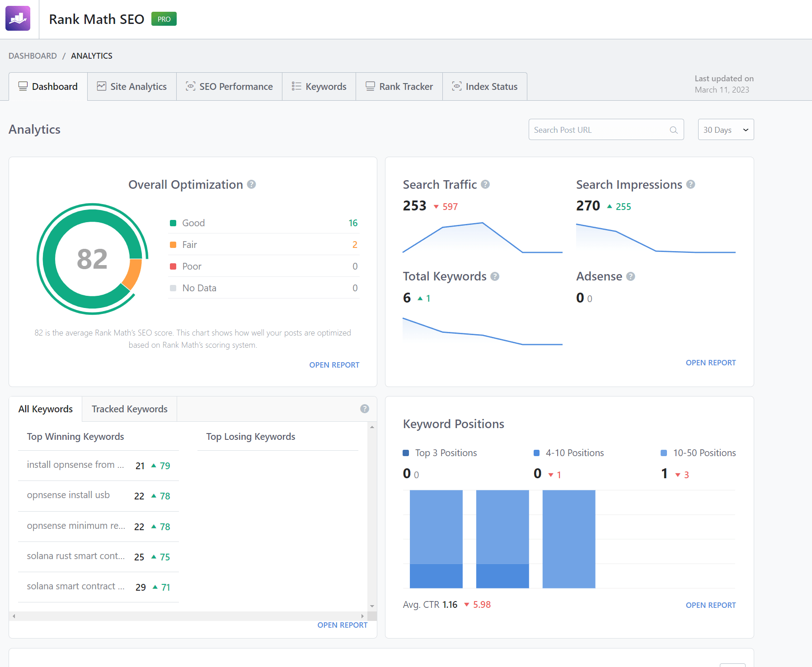Open the Index Status tab

pyautogui.click(x=485, y=86)
